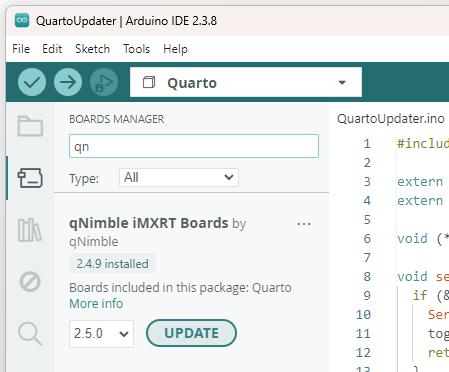449x372 pixels.
Task: Open the Sketch menu
Action: pos(92,49)
